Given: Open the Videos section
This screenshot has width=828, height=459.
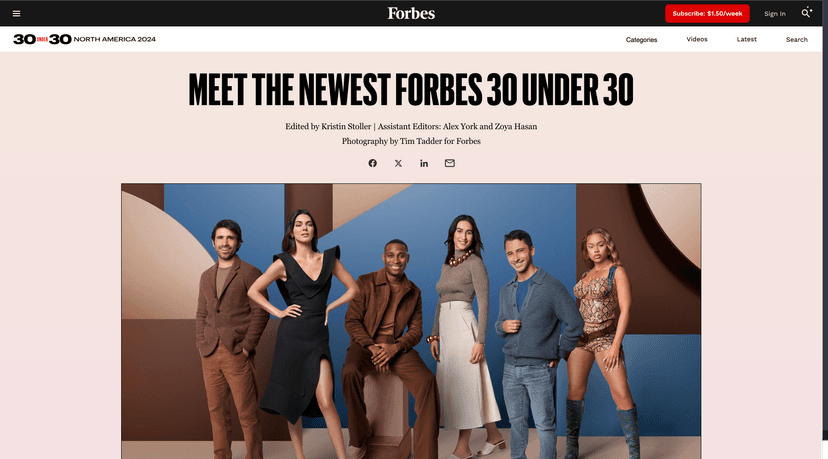Looking at the screenshot, I should (697, 39).
